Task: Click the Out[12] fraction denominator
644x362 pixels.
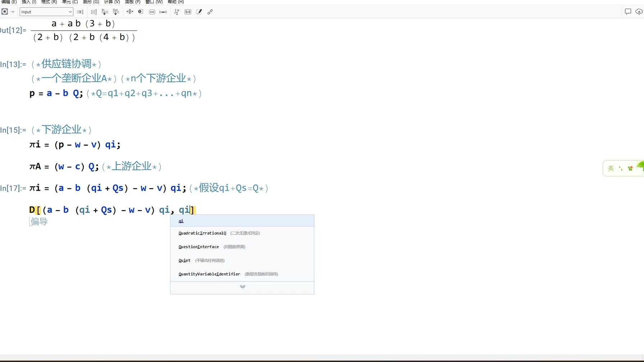Action: coord(84,37)
